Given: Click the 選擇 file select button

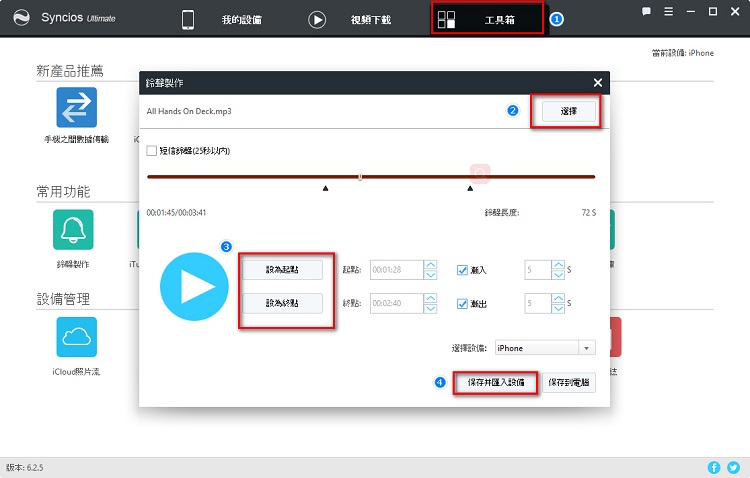Looking at the screenshot, I should [x=566, y=111].
